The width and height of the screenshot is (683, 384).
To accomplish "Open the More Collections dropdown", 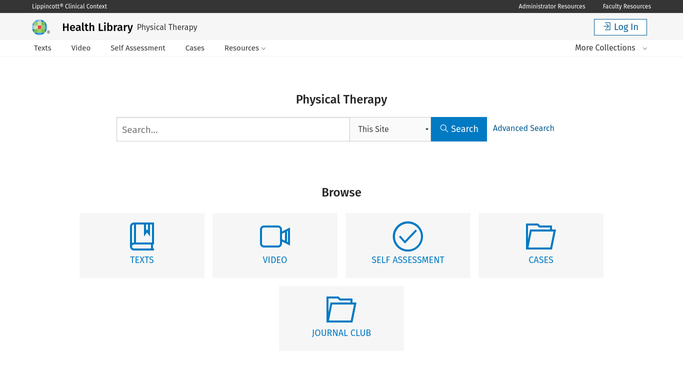I will (x=611, y=48).
